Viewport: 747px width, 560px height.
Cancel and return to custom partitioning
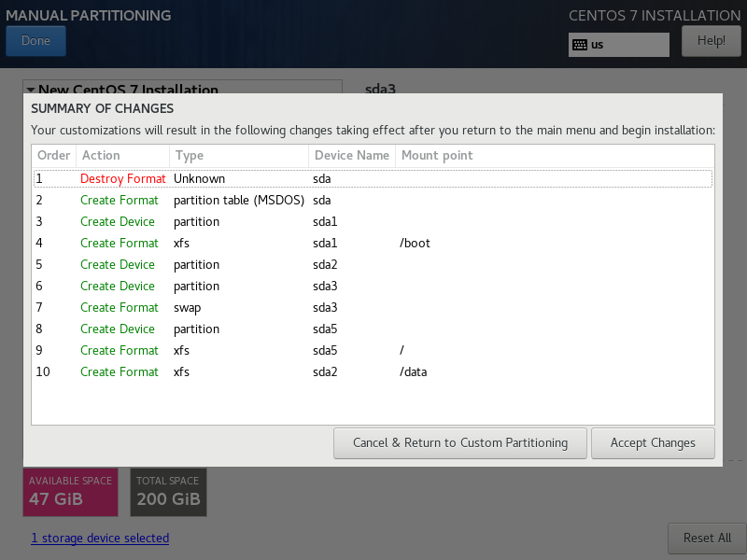point(459,442)
